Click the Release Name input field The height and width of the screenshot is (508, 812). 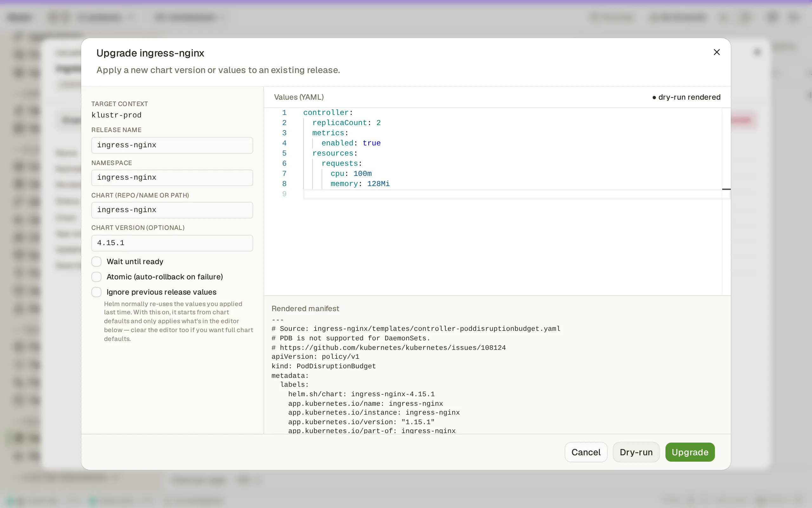(172, 145)
